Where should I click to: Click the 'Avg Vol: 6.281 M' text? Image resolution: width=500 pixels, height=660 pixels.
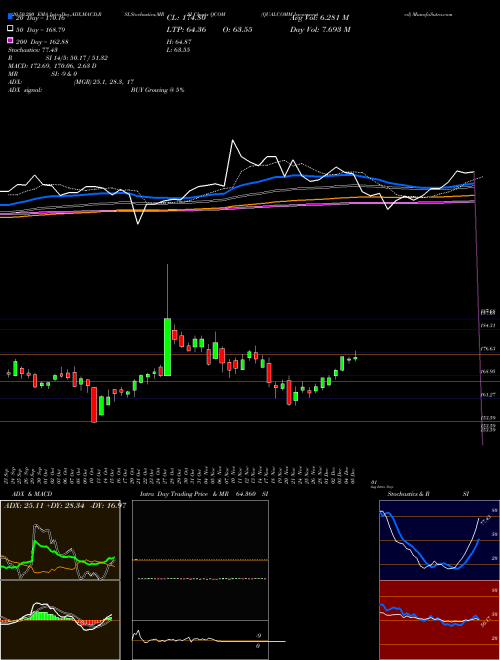pyautogui.click(x=319, y=18)
